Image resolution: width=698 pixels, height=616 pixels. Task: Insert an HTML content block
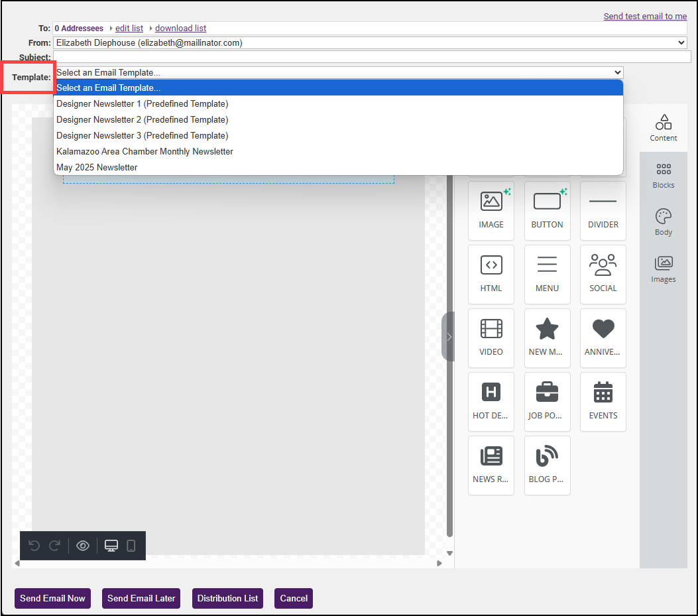point(491,274)
